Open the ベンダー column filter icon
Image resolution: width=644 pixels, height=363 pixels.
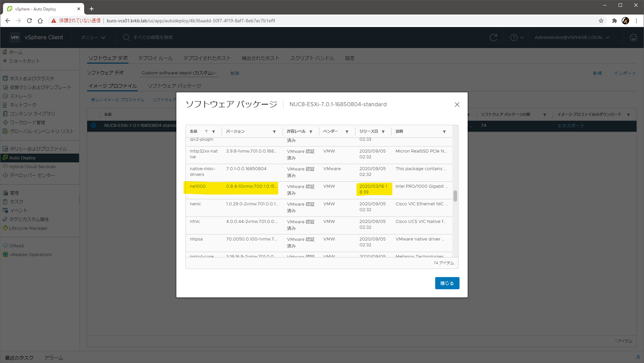[x=347, y=132]
